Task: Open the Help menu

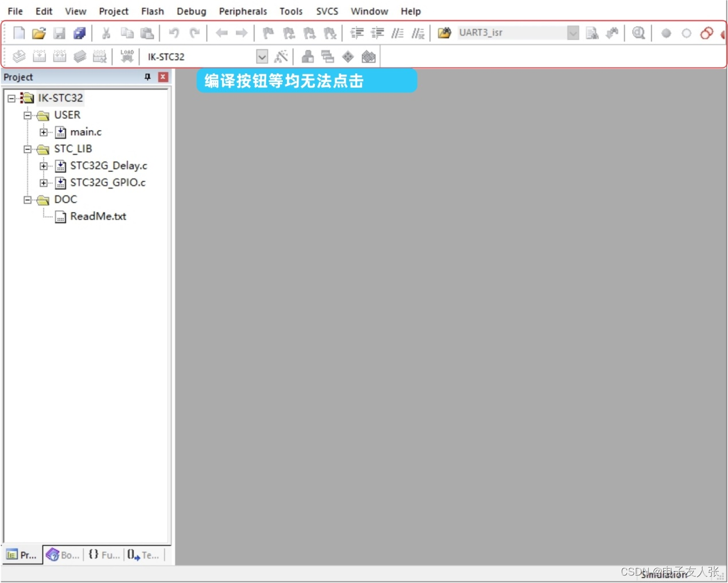Action: [x=411, y=11]
